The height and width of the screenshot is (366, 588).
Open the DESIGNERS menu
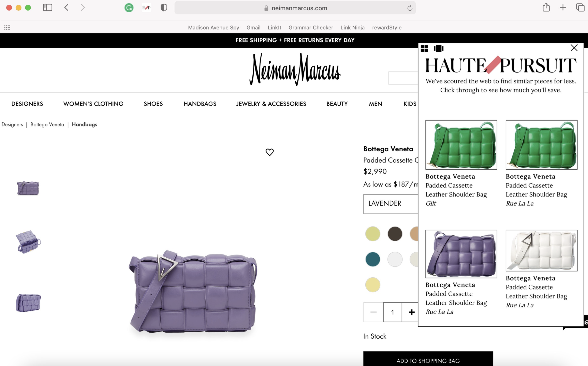pyautogui.click(x=27, y=104)
